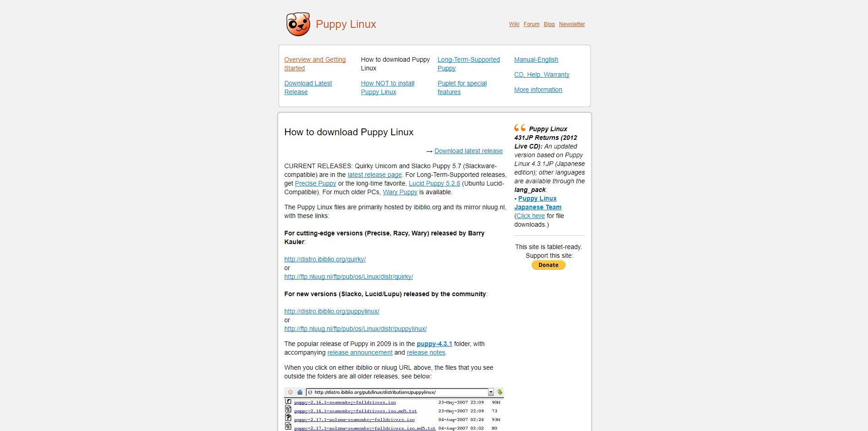Open http://distro.ibiblio.org/puppylinux/ link

[x=332, y=311]
